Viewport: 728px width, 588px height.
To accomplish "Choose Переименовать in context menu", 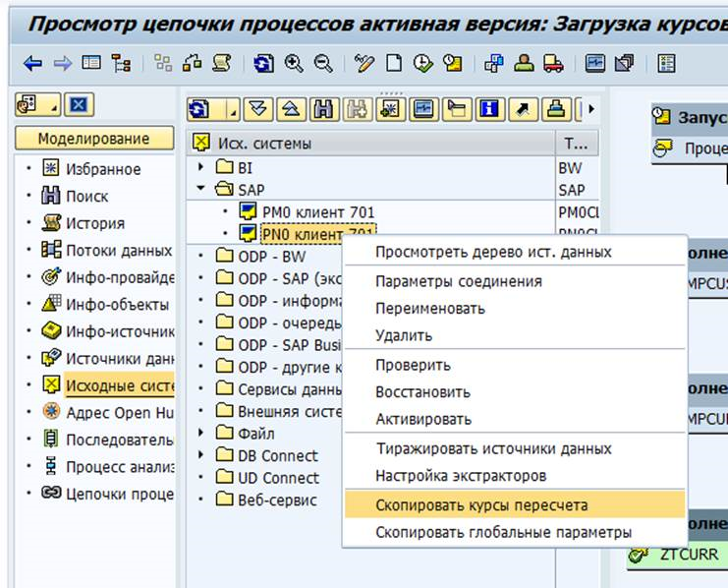I will click(515, 309).
